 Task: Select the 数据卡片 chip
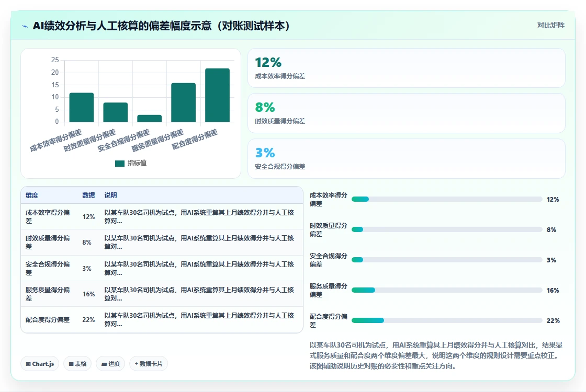[x=149, y=364]
